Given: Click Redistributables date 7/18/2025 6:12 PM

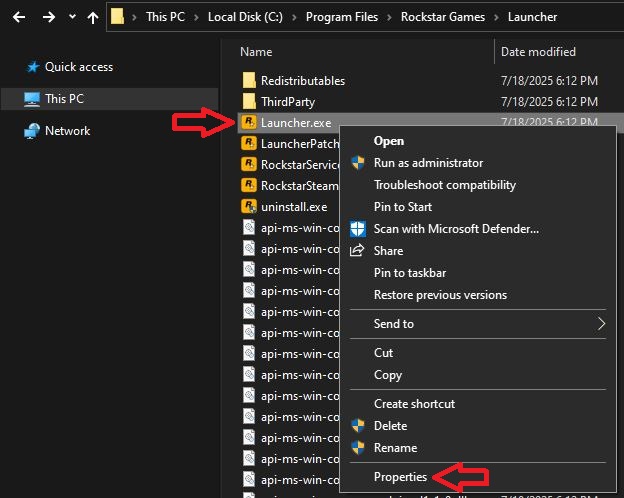Looking at the screenshot, I should [549, 81].
